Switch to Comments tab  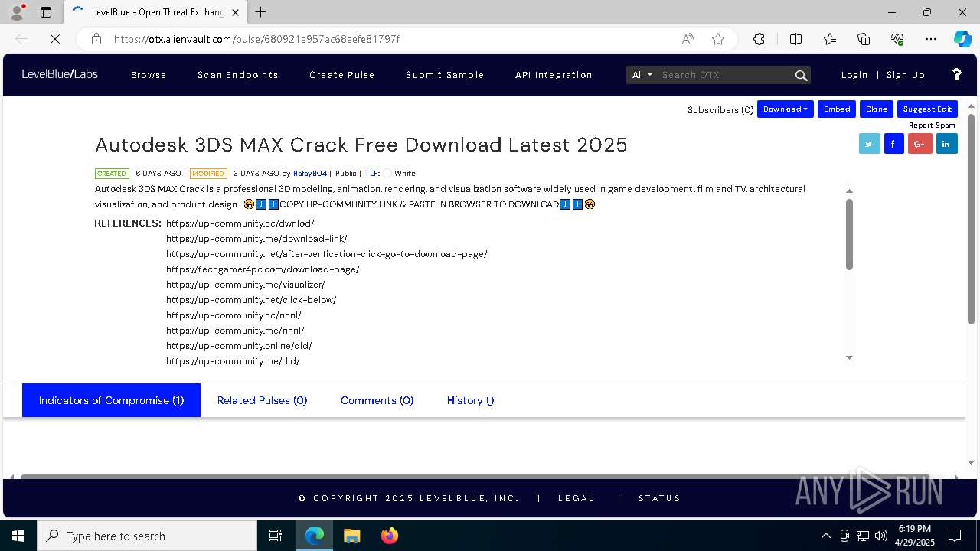377,400
